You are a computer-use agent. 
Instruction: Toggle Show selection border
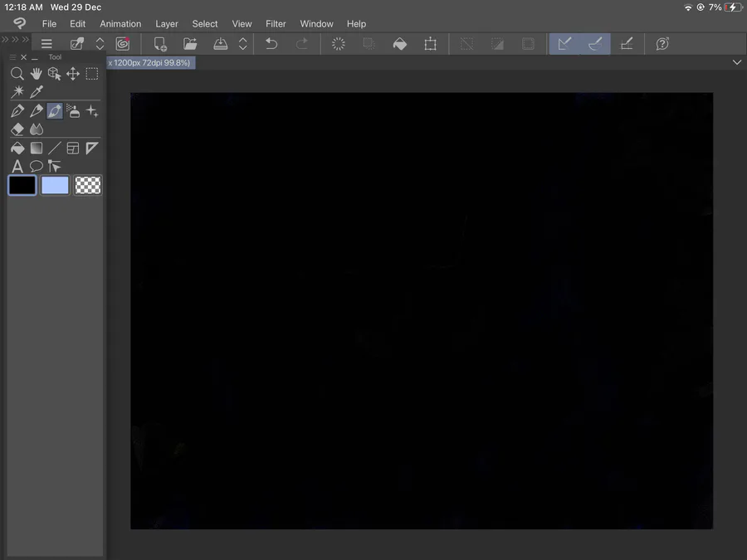point(528,44)
